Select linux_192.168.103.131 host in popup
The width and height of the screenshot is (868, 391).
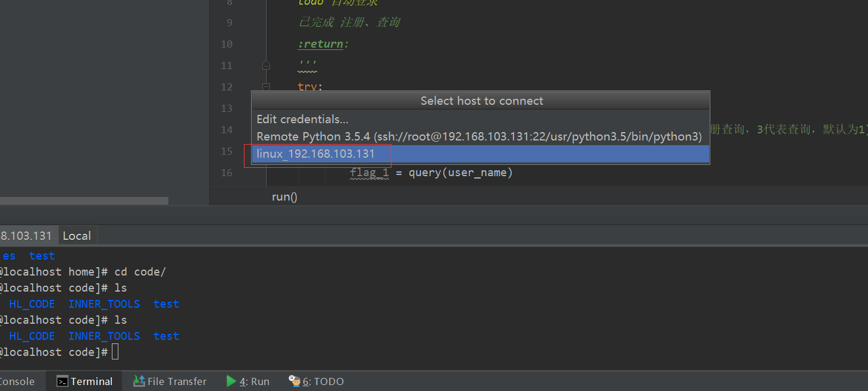[316, 154]
